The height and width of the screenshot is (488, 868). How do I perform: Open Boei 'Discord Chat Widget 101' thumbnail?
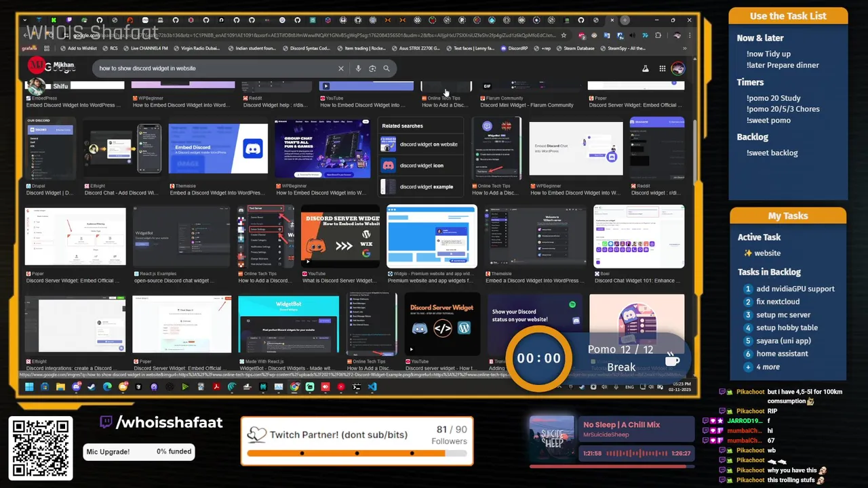pyautogui.click(x=639, y=237)
